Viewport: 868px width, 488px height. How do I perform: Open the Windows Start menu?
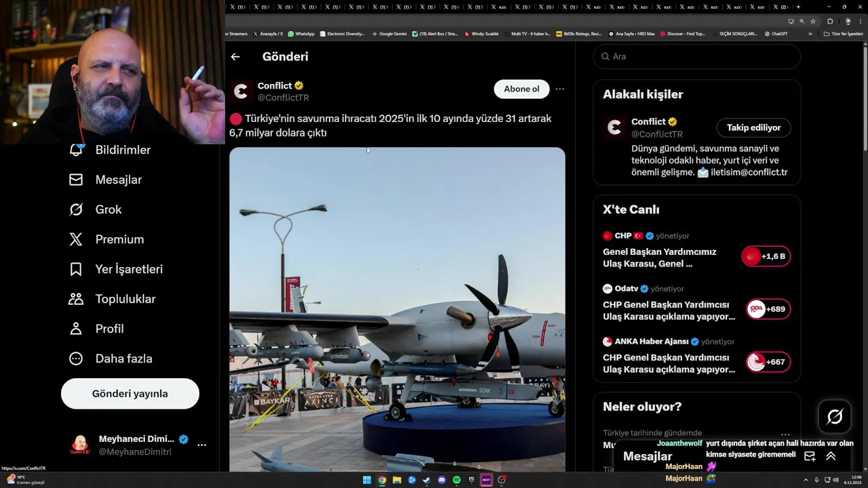(367, 480)
